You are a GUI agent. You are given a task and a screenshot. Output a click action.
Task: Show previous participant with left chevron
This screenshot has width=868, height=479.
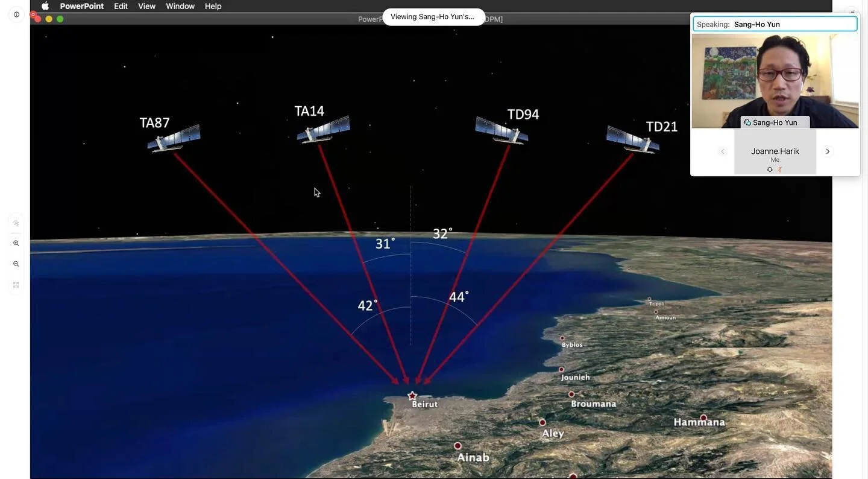(x=722, y=151)
